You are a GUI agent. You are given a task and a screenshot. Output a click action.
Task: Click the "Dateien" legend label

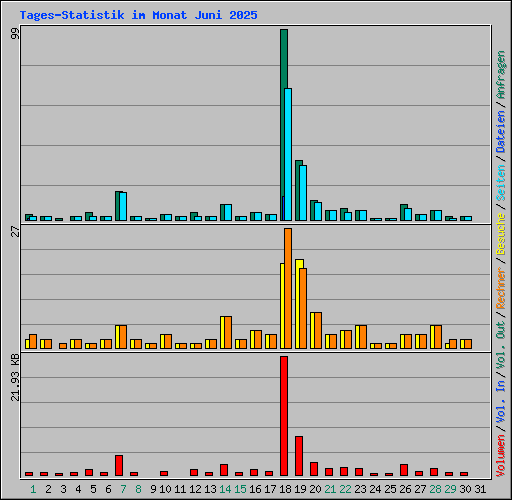501,131
